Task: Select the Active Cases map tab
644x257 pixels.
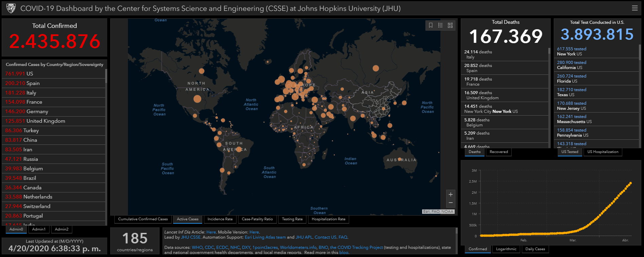Action: [x=188, y=219]
